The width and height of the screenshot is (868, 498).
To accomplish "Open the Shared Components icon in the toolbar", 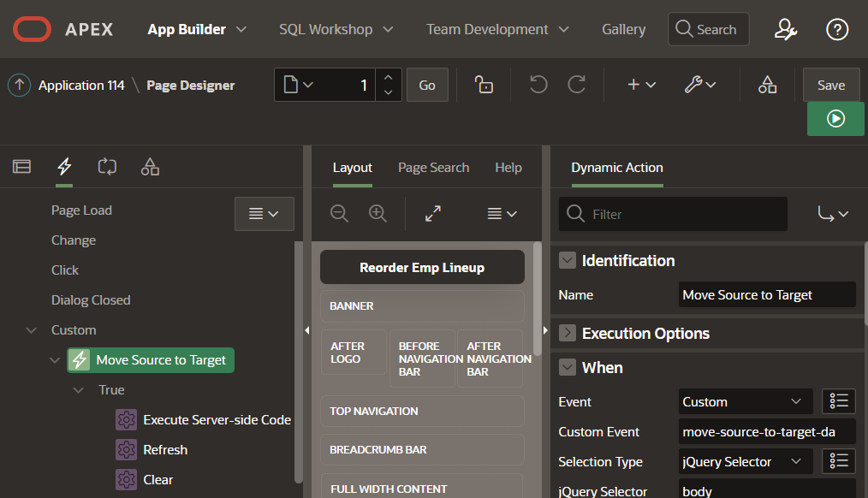I will [x=767, y=85].
